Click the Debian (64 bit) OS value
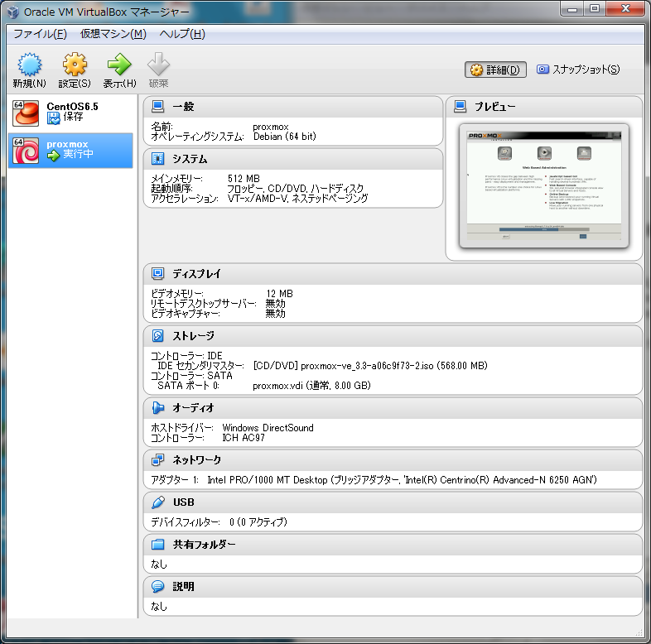This screenshot has width=651, height=644. 284,137
